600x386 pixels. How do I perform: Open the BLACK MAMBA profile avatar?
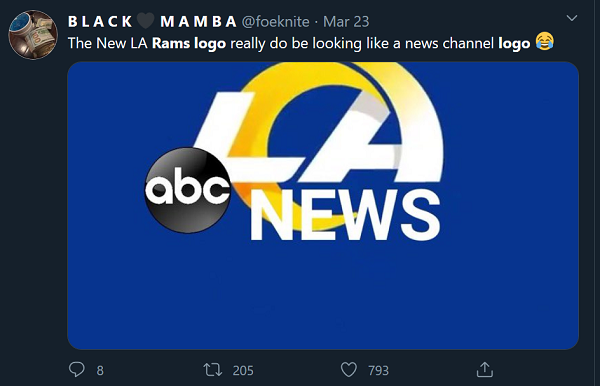pyautogui.click(x=33, y=35)
